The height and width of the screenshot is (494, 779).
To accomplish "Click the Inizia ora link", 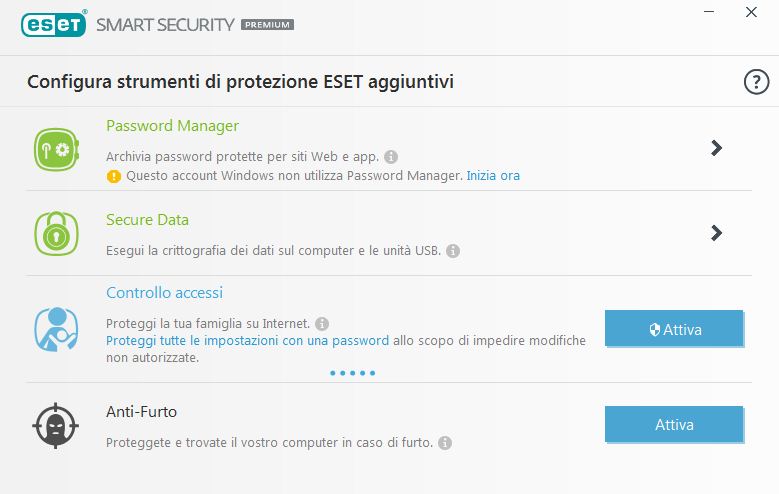I will click(x=493, y=176).
